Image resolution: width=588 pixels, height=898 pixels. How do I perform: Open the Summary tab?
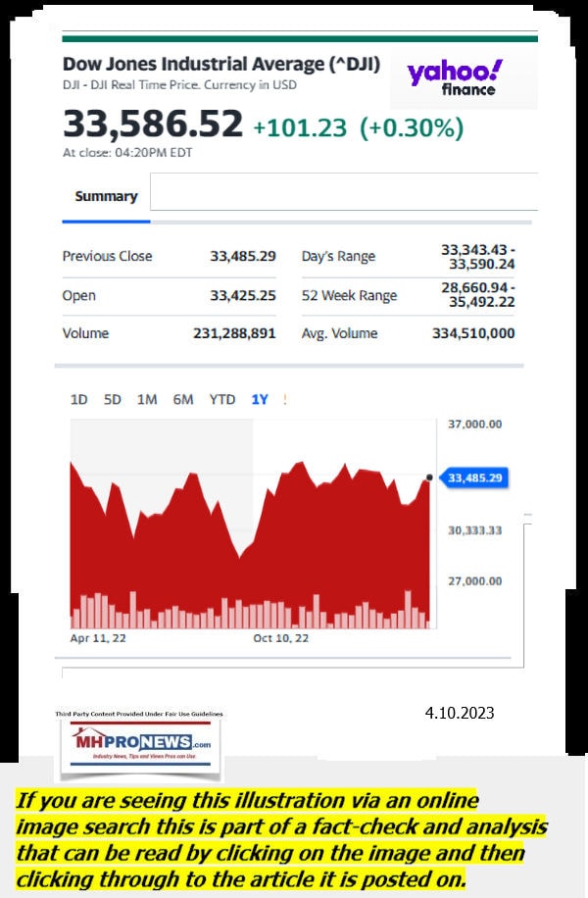[x=106, y=196]
